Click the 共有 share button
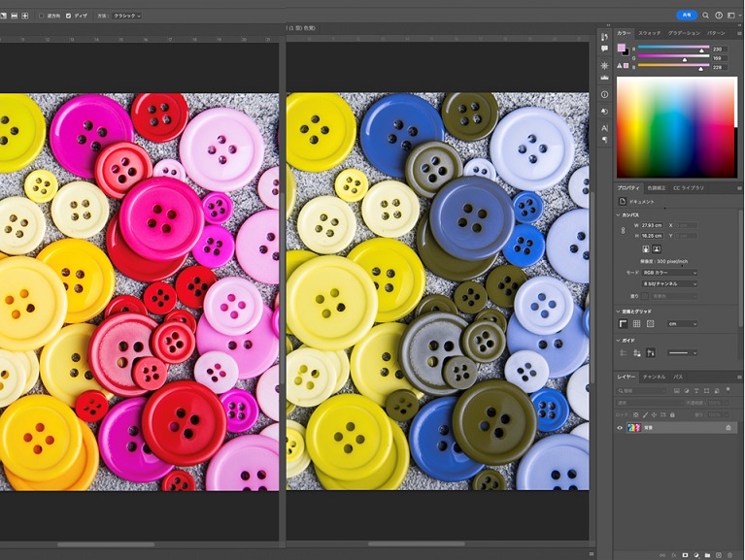The width and height of the screenshot is (745, 560). 687,16
